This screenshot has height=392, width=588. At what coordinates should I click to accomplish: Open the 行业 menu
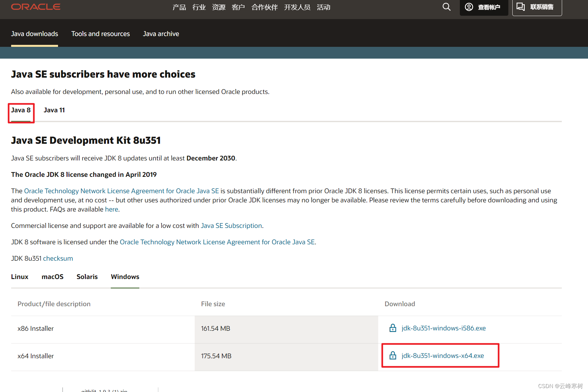click(199, 7)
